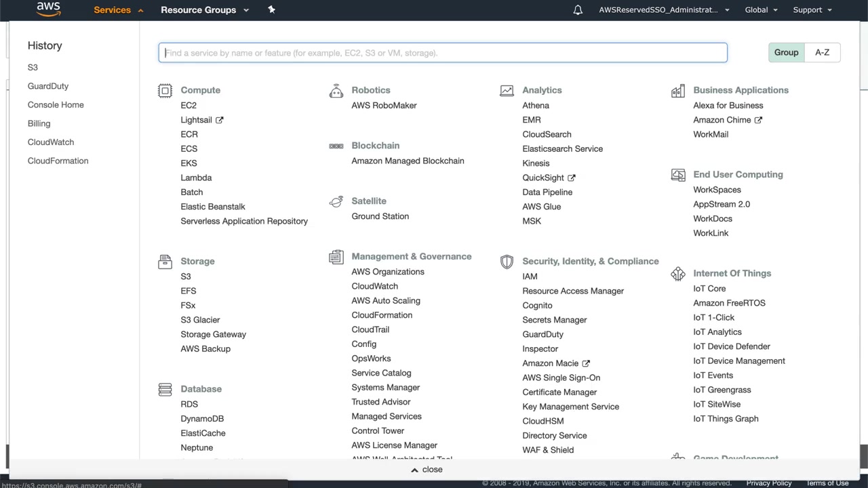Focus the find a service search field
This screenshot has height=488, width=868.
(x=443, y=53)
